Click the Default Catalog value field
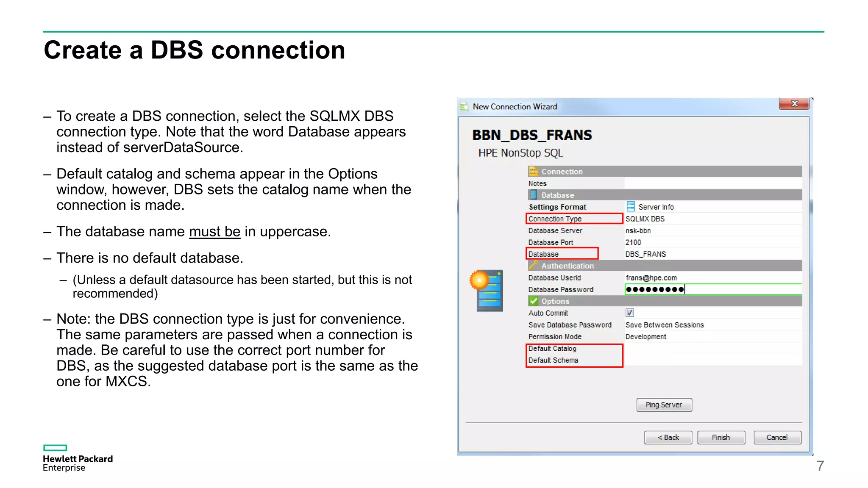 click(713, 348)
